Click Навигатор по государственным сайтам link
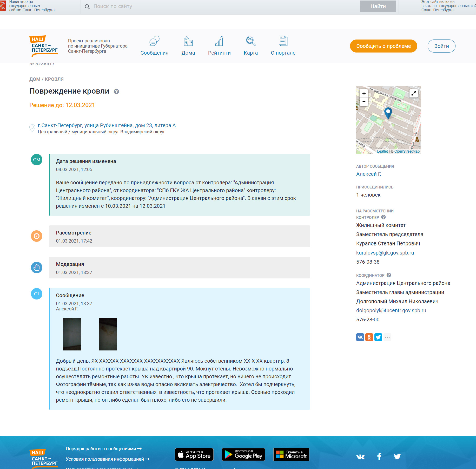Viewport: 476px width, 469px height. [x=32, y=6]
